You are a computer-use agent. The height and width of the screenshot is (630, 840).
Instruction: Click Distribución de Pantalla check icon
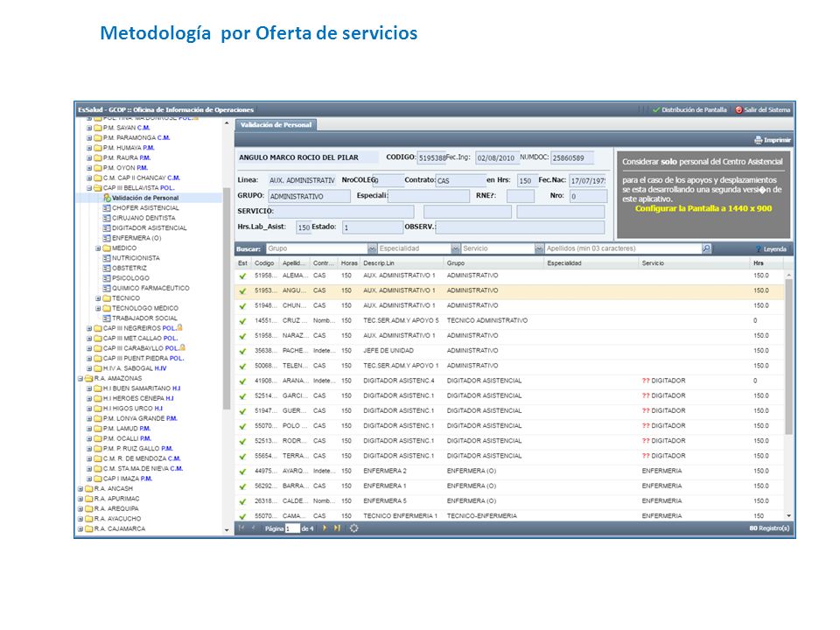pos(656,110)
